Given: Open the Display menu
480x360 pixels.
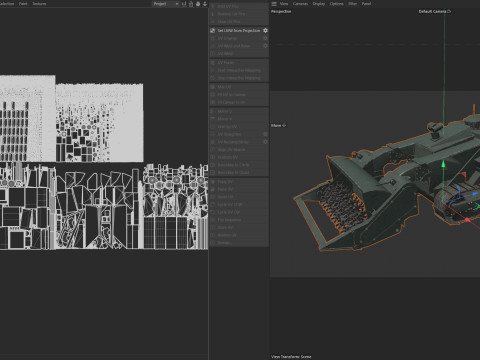Looking at the screenshot, I should [319, 4].
